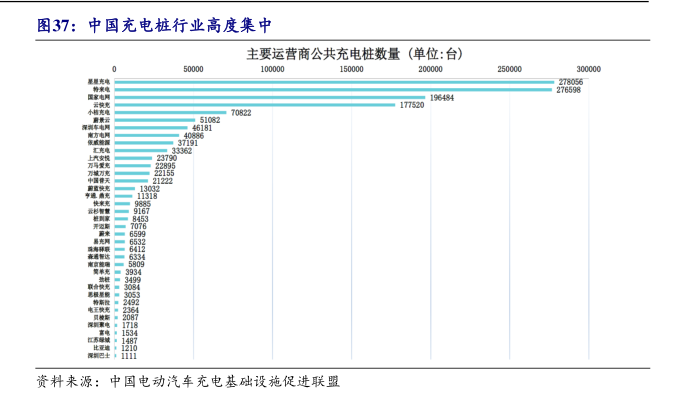
Task: Select the 50000 axis tick label
Action: point(193,69)
